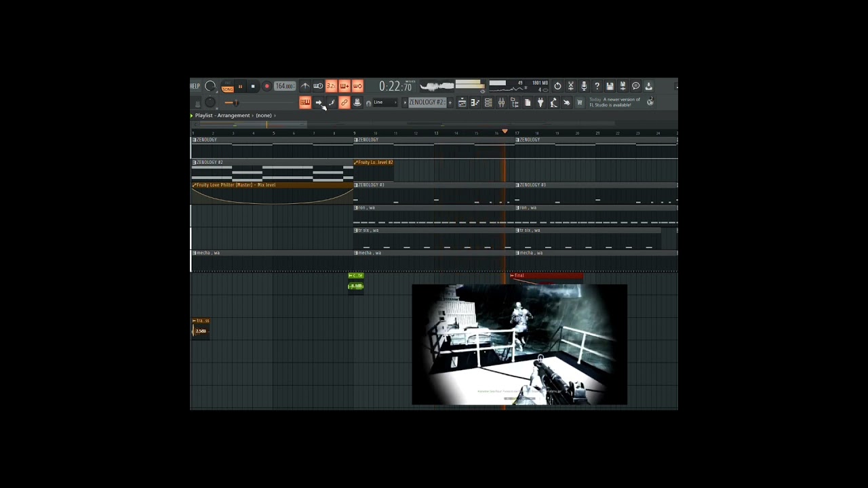The width and height of the screenshot is (868, 488).
Task: Open the Line snap dropdown
Action: [x=385, y=102]
